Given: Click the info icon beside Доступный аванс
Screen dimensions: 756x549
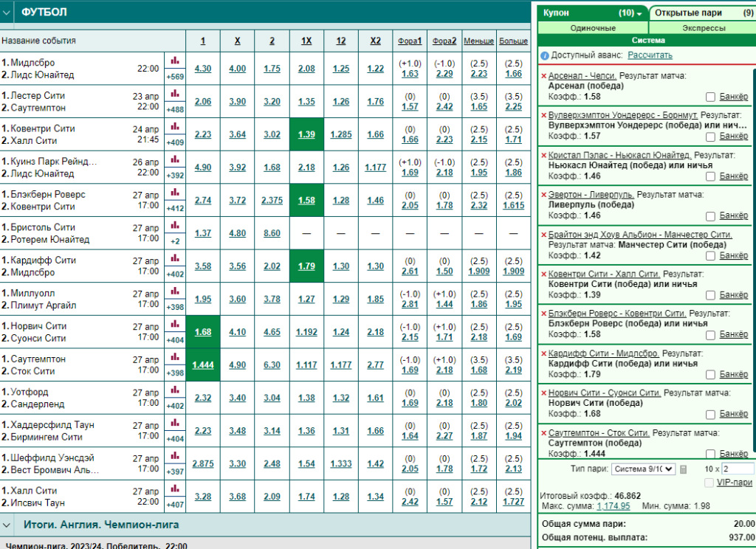Looking at the screenshot, I should (x=545, y=55).
